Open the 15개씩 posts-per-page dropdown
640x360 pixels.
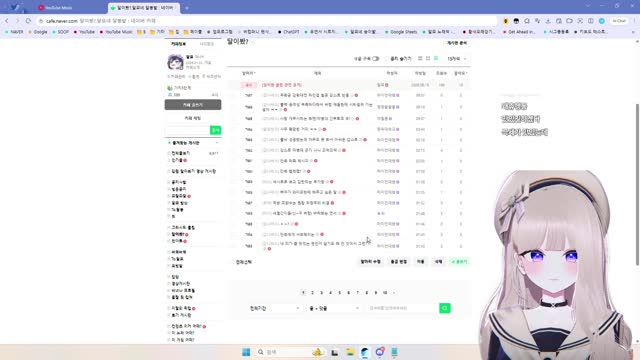click(x=457, y=59)
